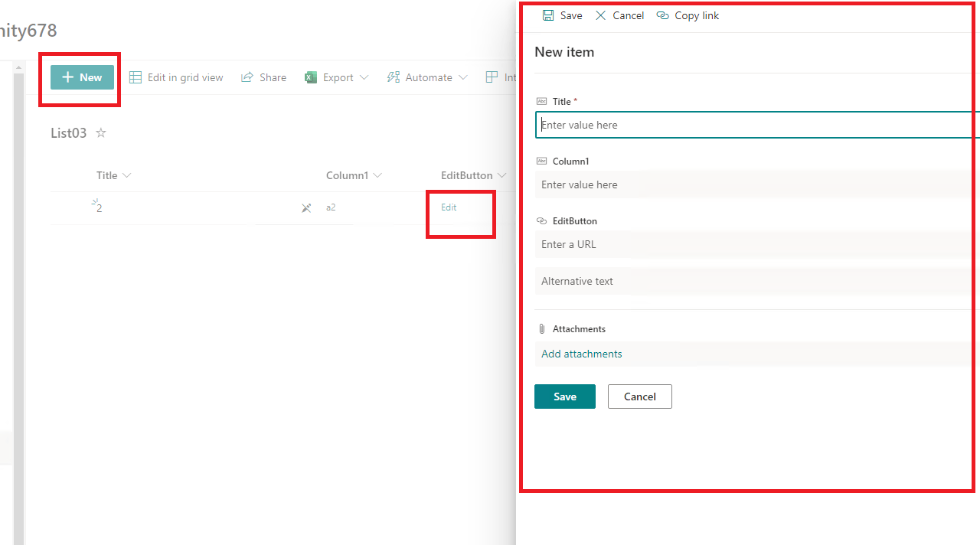Image resolution: width=980 pixels, height=545 pixels.
Task: Click the grid view table icon
Action: [x=136, y=77]
